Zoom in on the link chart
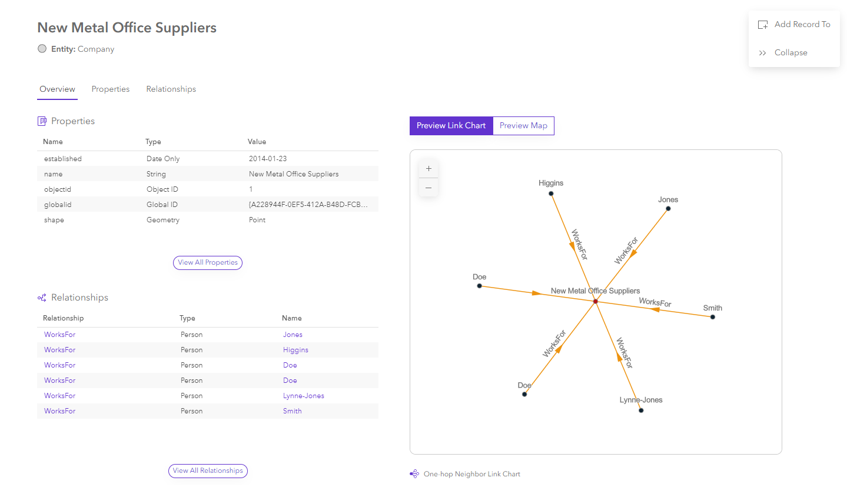Screen dimensions: 847x504 pyautogui.click(x=429, y=169)
